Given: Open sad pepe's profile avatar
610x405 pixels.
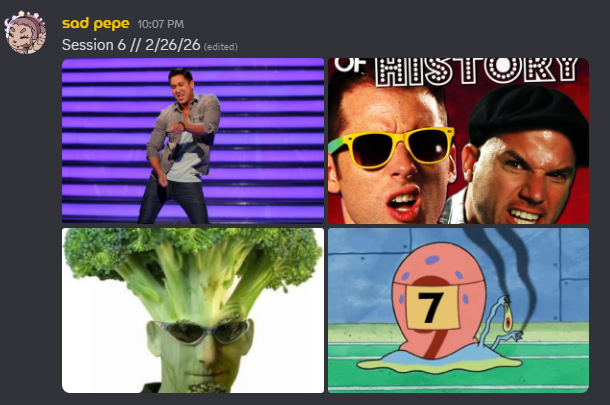Looking at the screenshot, I should [x=25, y=32].
